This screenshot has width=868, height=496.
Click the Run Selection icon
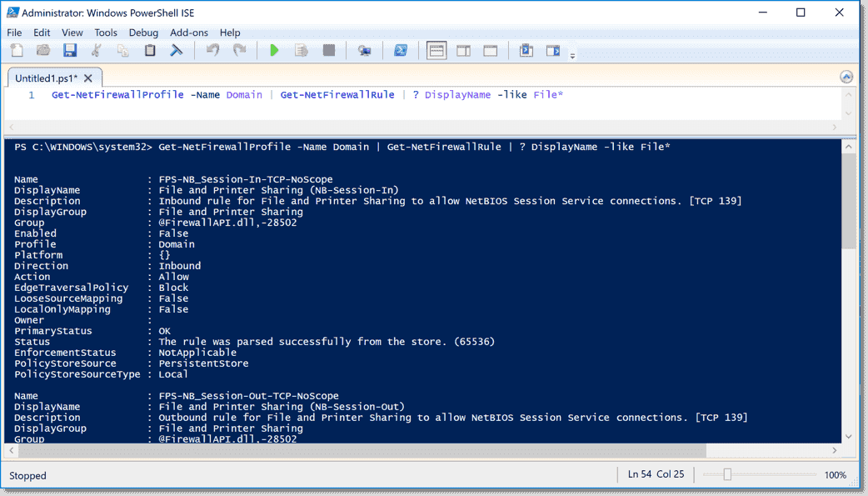coord(301,51)
